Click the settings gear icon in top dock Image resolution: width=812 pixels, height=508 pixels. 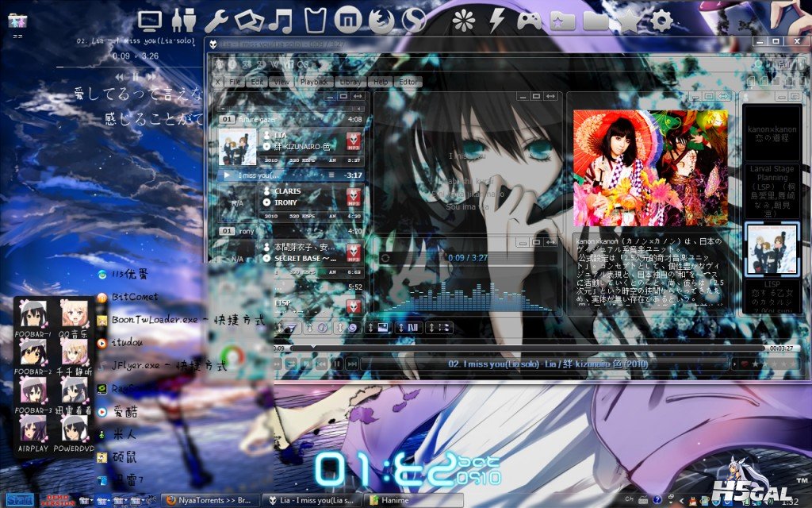coord(661,20)
